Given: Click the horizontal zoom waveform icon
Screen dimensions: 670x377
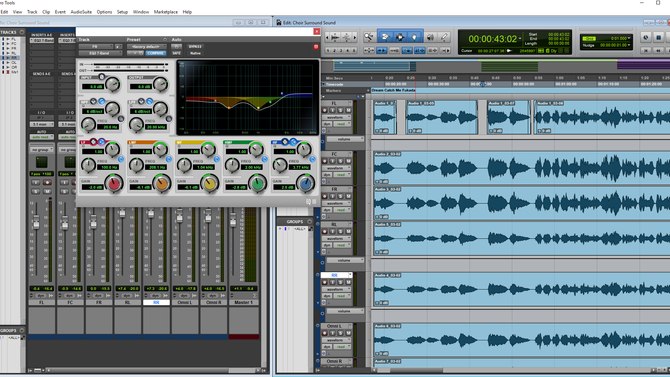Looking at the screenshot, I should [x=335, y=38].
